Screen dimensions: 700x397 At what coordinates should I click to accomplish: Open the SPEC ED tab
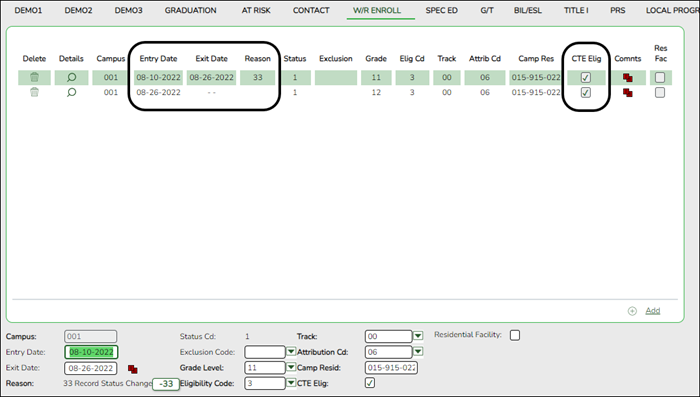[x=441, y=10]
